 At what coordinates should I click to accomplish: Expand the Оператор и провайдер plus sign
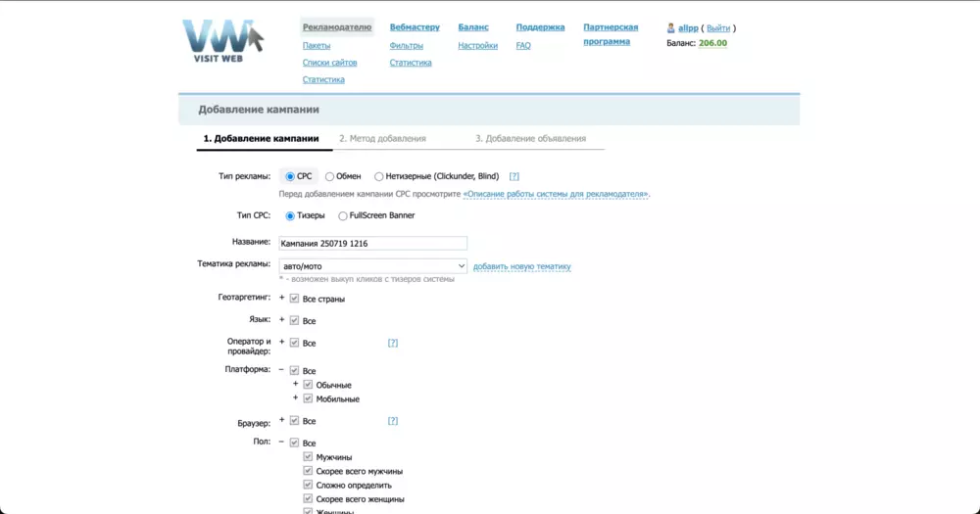coord(282,343)
